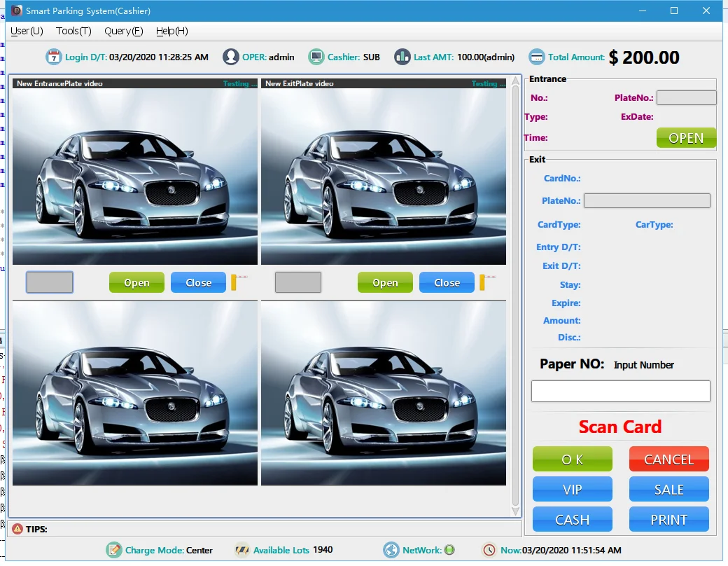Click the TIPS warning icon
Image resolution: width=728 pixels, height=566 pixels.
pyautogui.click(x=17, y=528)
